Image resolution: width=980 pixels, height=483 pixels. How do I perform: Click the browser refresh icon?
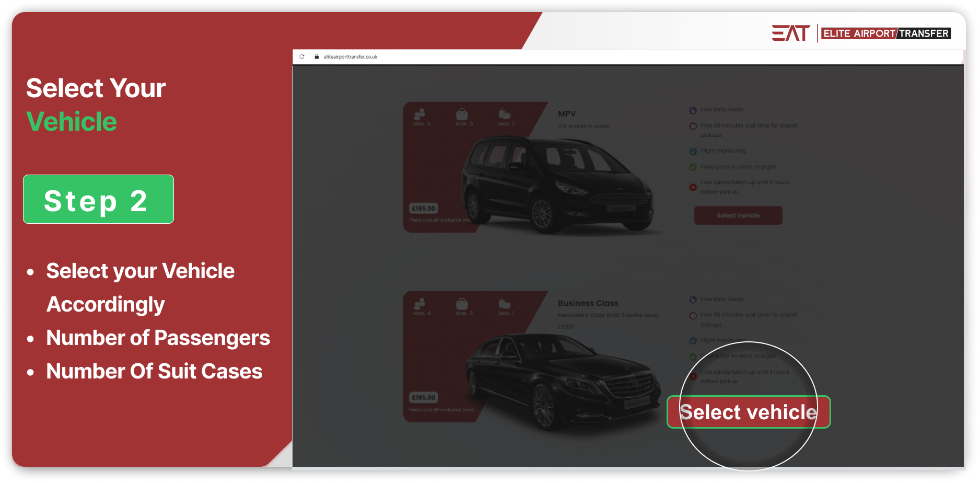301,56
